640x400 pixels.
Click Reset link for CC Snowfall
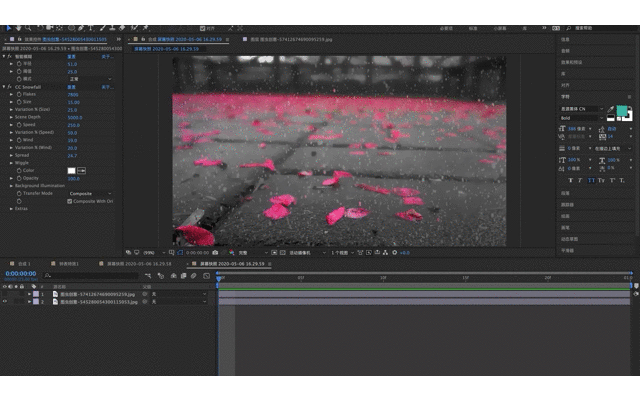(71, 87)
